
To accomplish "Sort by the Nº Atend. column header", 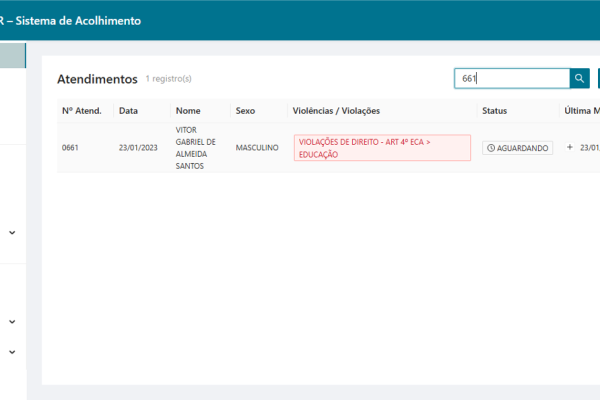I will [82, 110].
